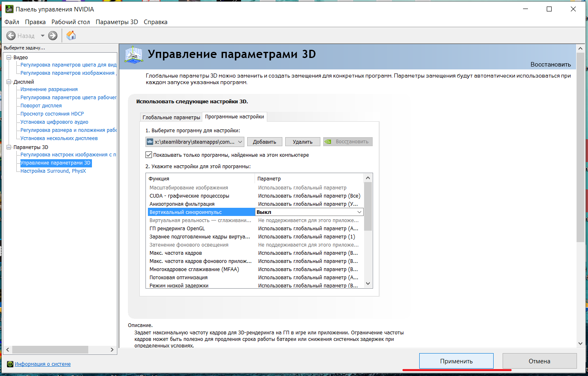588x376 pixels.
Task: Select the Масштабирование изображения row
Action: click(255, 188)
